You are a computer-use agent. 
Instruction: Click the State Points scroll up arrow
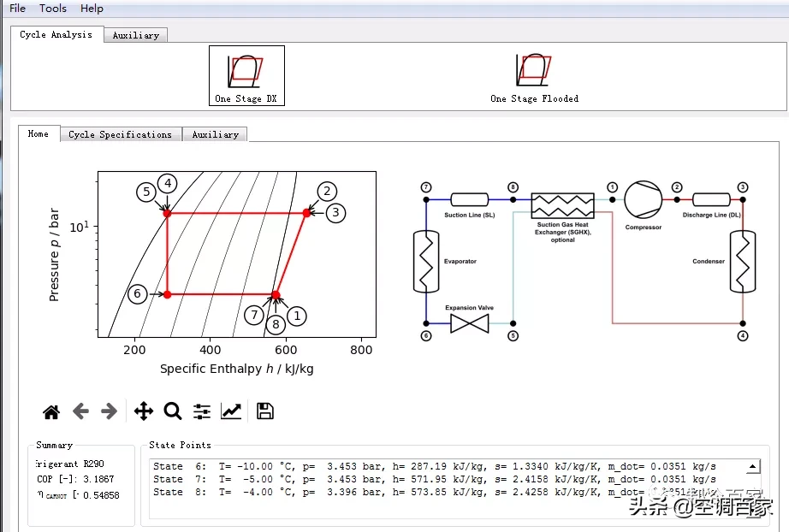752,467
